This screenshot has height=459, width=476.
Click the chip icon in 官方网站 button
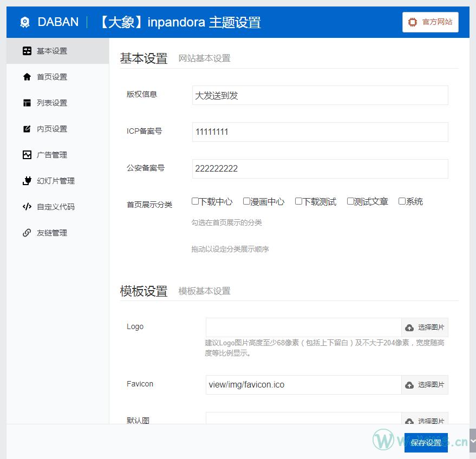point(413,22)
